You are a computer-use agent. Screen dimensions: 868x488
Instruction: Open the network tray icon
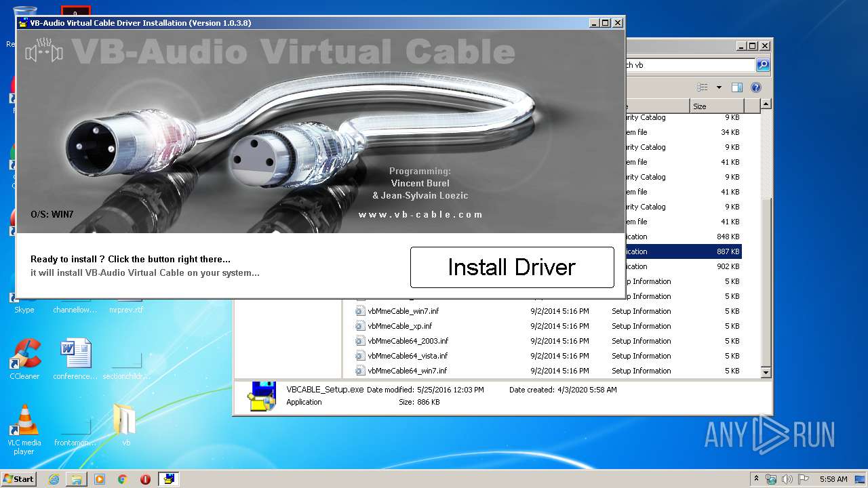771,479
